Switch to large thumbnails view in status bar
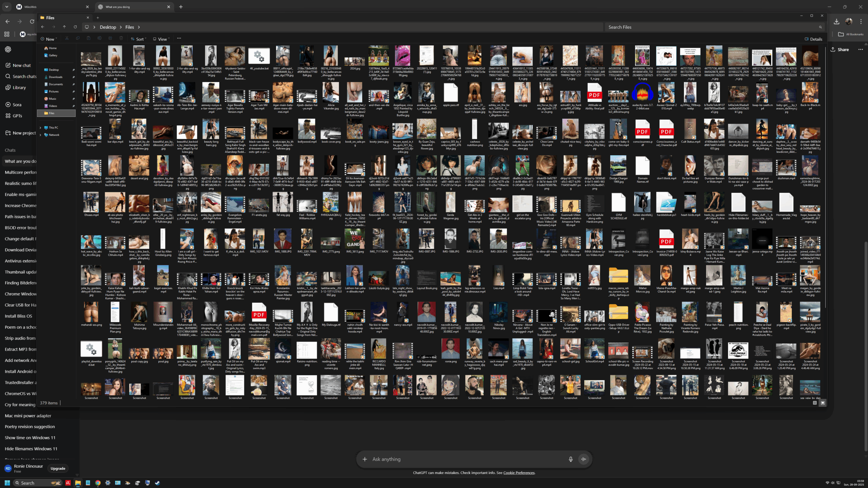Viewport: 868px width, 488px height. 823,403
